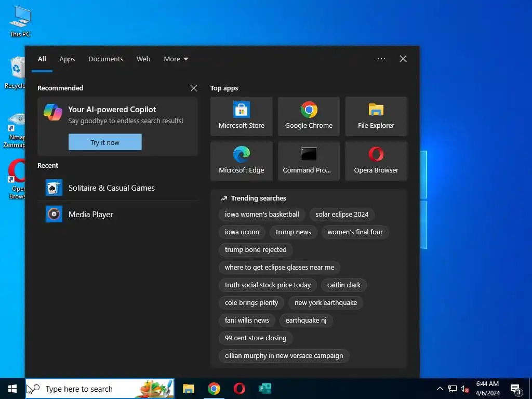Screen dimensions: 532x399
Task: Search trending iowa uconn
Action: (x=242, y=232)
